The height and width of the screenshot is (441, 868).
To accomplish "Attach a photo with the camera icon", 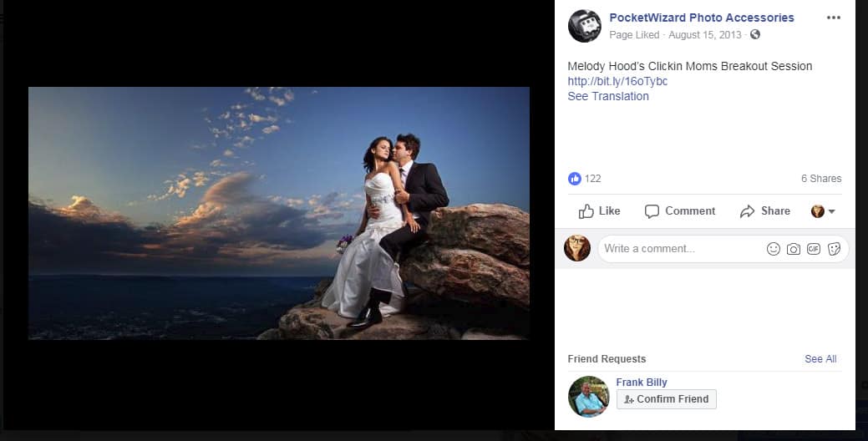I will (x=794, y=249).
